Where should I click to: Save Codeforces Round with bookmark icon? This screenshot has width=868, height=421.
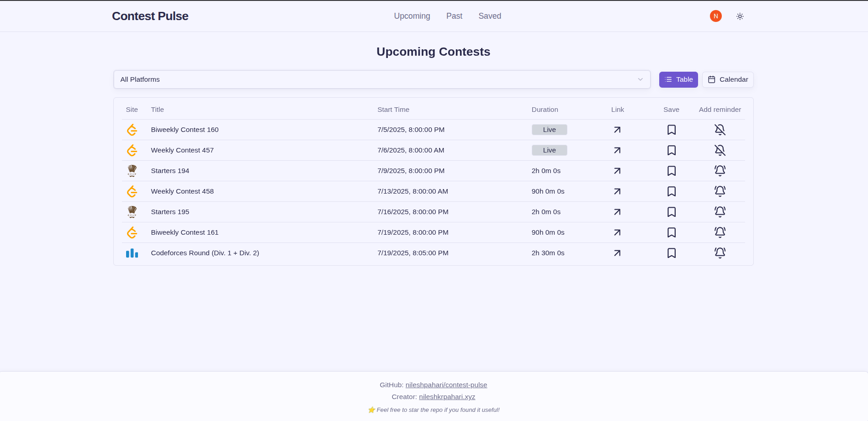pyautogui.click(x=672, y=253)
